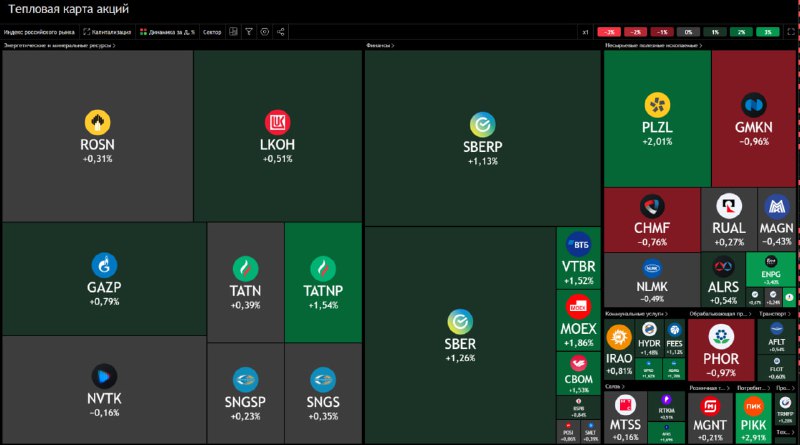Open the PIKK PIK logo
This screenshot has height=445, width=800.
click(x=754, y=406)
